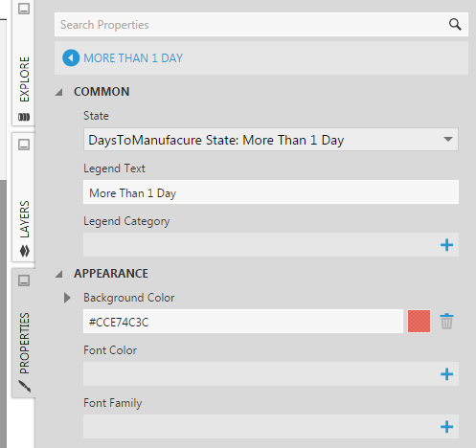This screenshot has height=448, width=476.
Task: Add a Legend Category with plus icon
Action: 446,245
